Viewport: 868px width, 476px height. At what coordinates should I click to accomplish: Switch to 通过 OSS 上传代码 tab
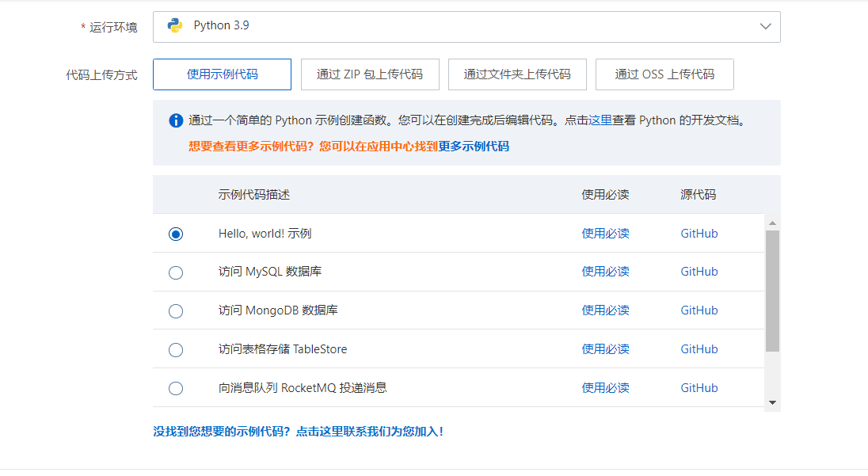point(664,74)
